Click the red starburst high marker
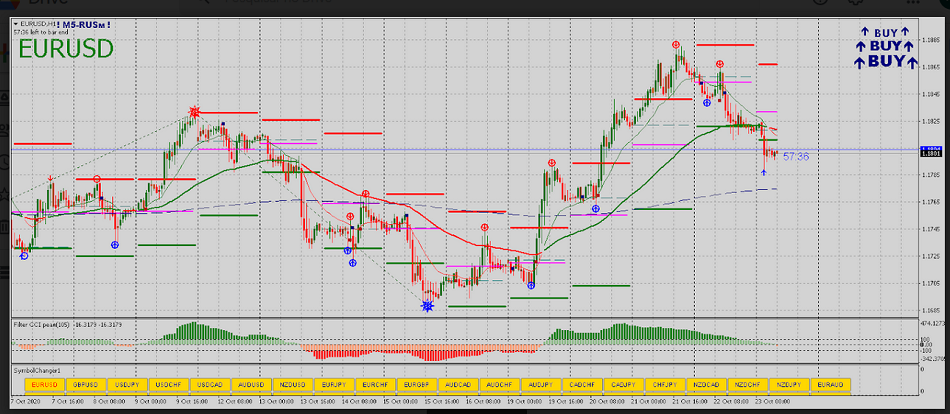 tap(194, 111)
